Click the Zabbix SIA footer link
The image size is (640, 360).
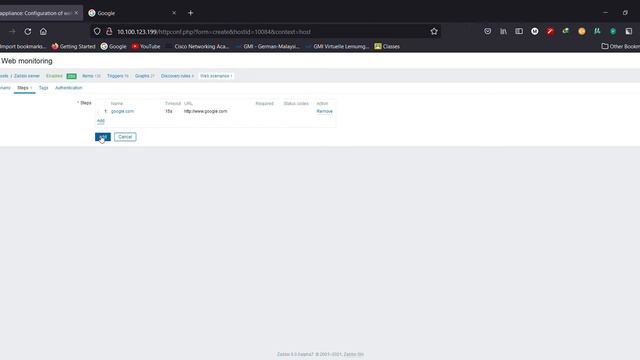pos(353,354)
